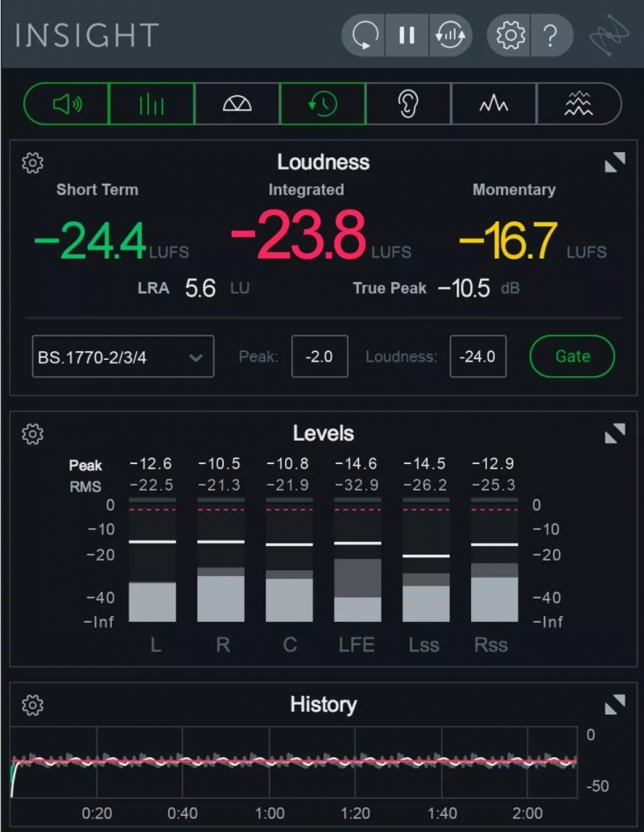Image resolution: width=644 pixels, height=832 pixels.
Task: Click the Short Term -24.4 reading
Action: pos(90,240)
